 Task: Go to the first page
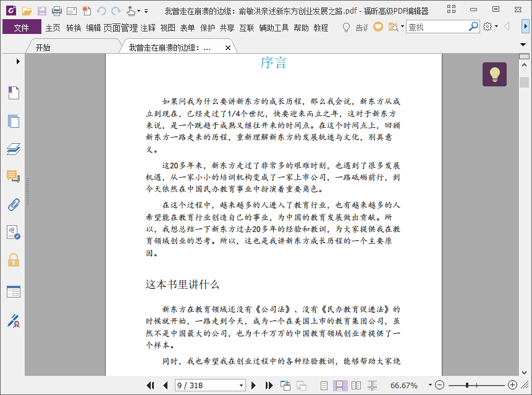150,385
